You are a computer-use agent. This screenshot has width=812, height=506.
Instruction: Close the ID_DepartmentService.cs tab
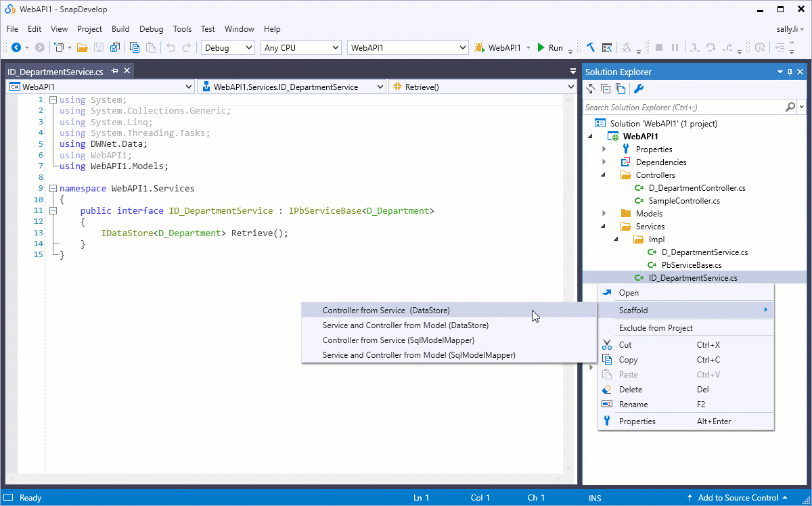tap(127, 70)
